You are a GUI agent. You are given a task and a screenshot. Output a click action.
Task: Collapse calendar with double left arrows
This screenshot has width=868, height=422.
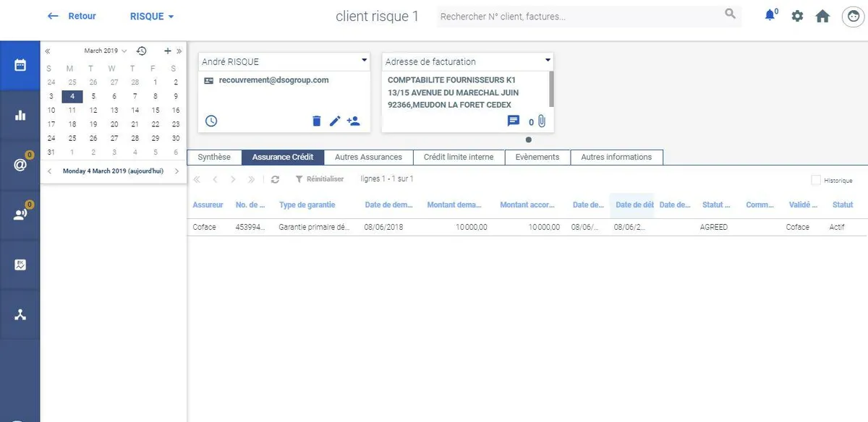pyautogui.click(x=48, y=51)
